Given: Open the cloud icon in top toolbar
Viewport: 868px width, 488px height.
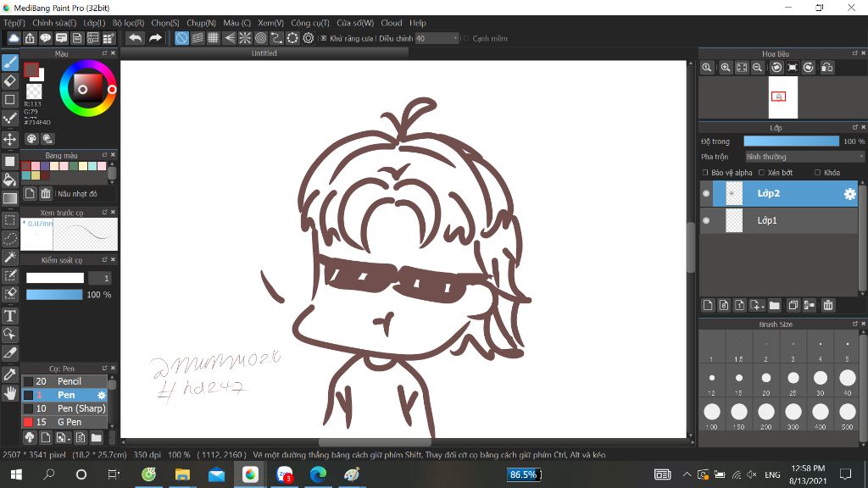Looking at the screenshot, I should (14, 38).
